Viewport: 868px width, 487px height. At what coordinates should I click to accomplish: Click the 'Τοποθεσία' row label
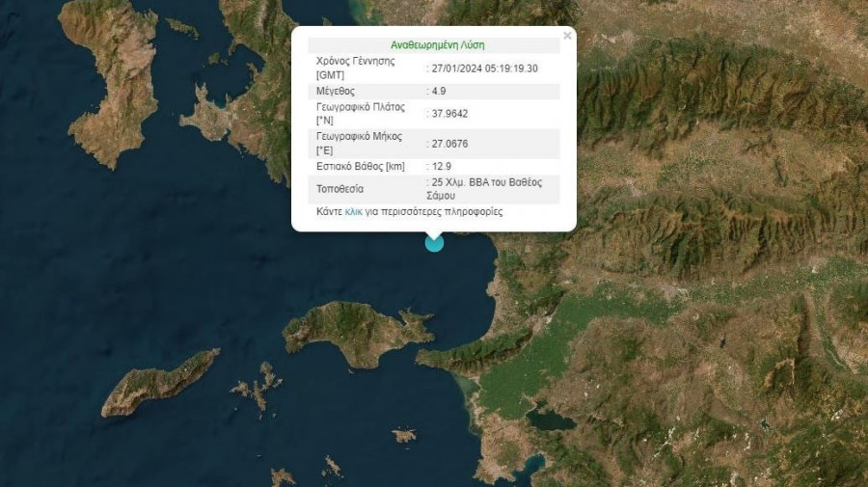click(340, 189)
